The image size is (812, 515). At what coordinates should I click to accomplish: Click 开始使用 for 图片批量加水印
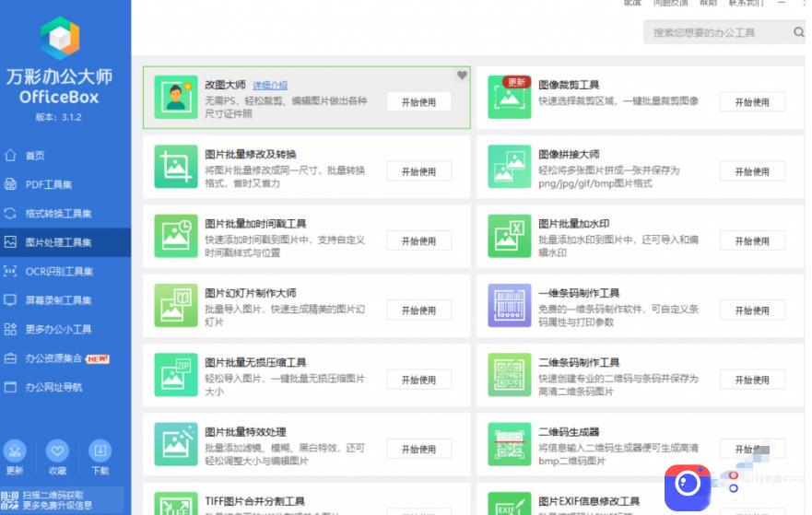tap(752, 240)
